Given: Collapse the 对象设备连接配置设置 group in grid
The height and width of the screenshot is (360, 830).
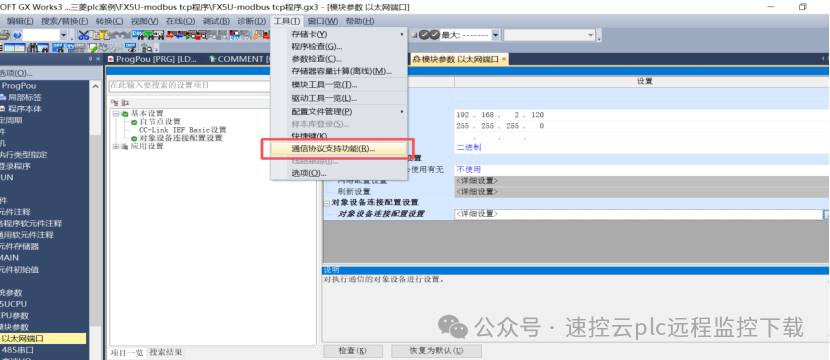Looking at the screenshot, I should click(327, 203).
